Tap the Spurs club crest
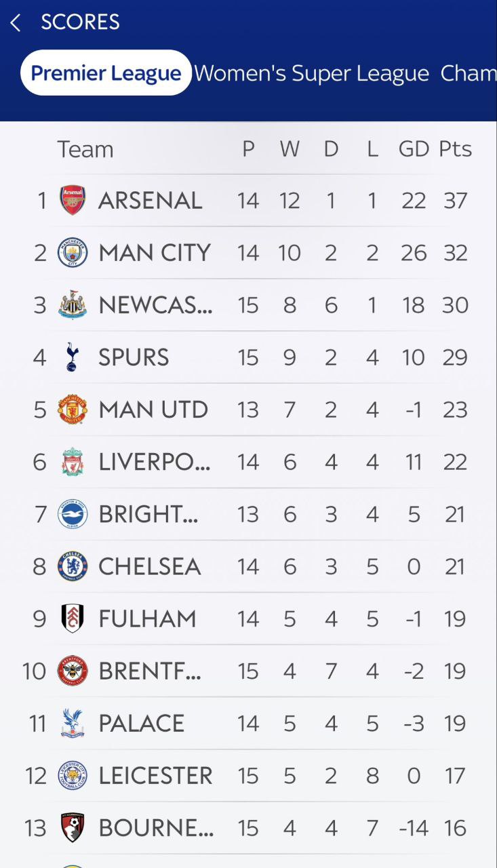This screenshot has height=868, width=497. pos(73,357)
